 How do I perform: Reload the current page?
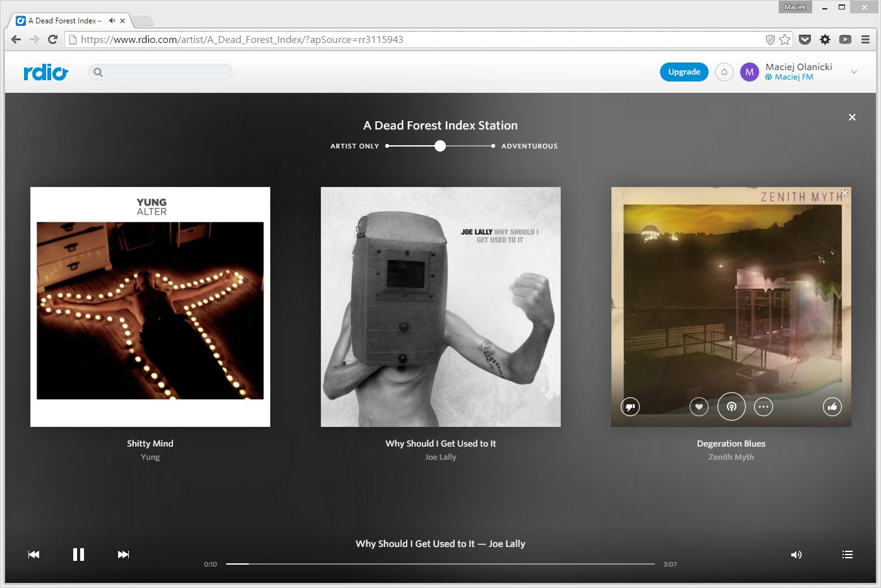pos(53,39)
